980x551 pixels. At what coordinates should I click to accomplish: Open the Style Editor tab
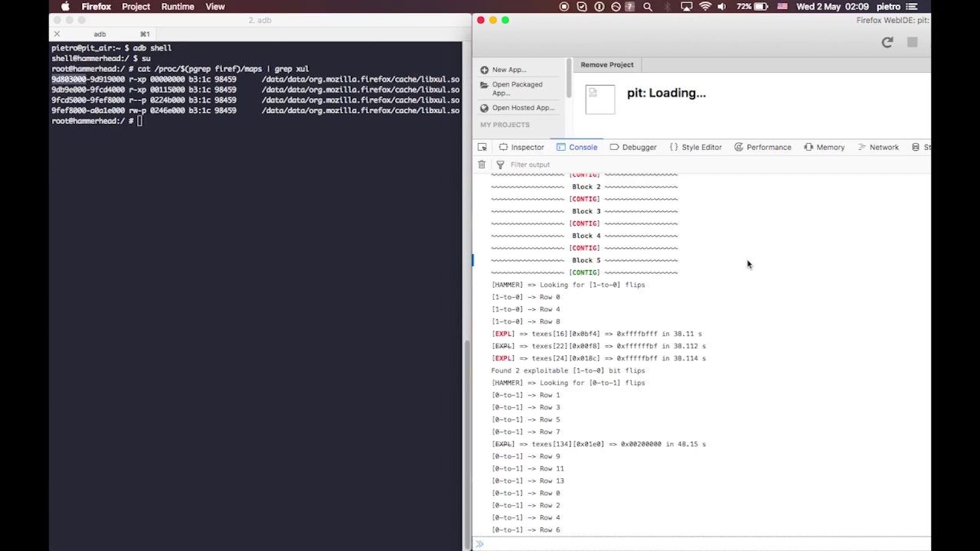click(696, 147)
